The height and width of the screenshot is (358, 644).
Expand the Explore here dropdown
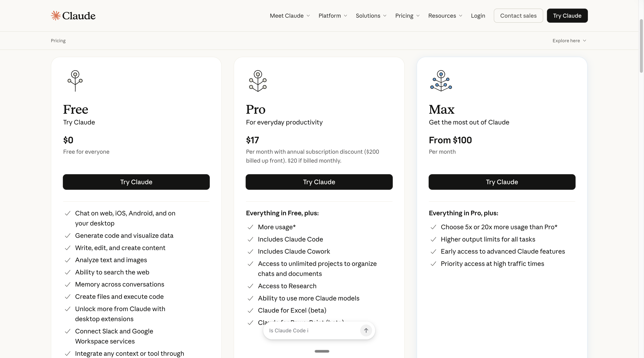click(569, 41)
